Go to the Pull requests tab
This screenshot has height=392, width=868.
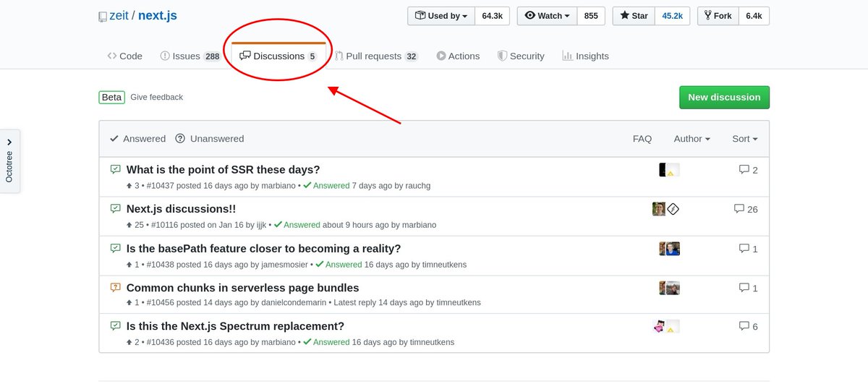377,56
